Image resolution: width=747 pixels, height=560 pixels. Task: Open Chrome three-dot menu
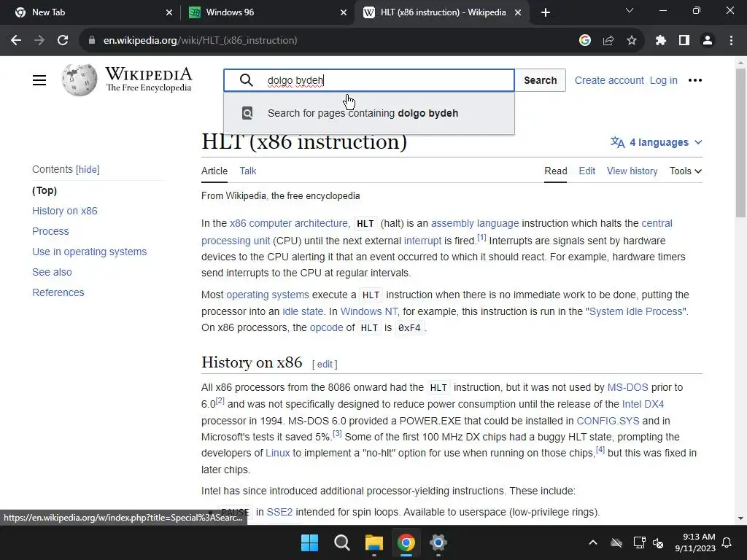pyautogui.click(x=731, y=41)
